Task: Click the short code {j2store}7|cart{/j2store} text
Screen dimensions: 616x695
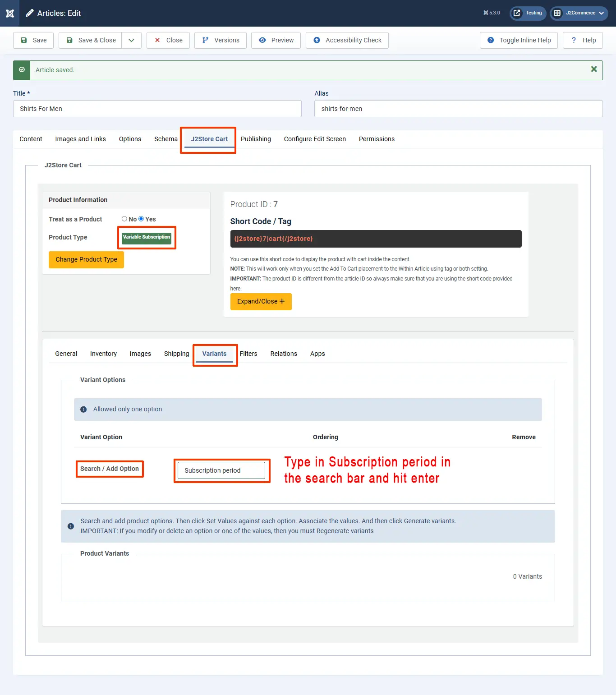Action: pyautogui.click(x=273, y=239)
